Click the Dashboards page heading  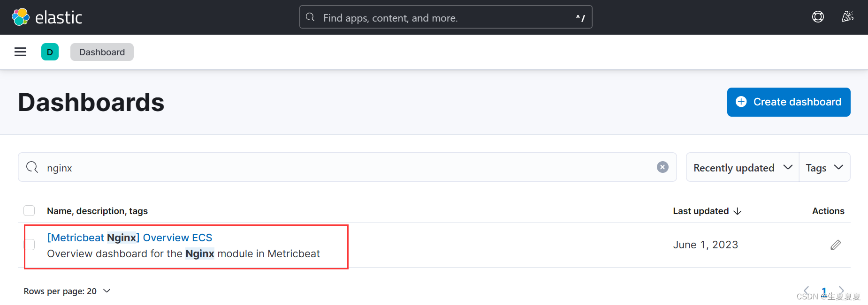pos(91,102)
